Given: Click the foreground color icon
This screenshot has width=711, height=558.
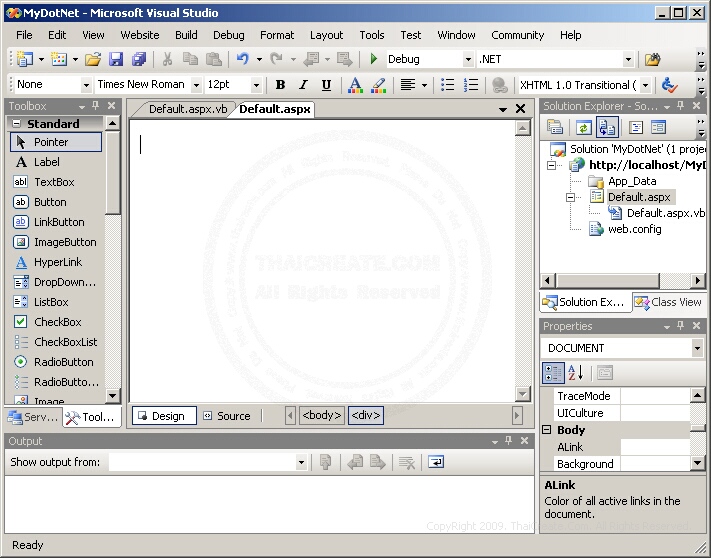Looking at the screenshot, I should pos(355,85).
